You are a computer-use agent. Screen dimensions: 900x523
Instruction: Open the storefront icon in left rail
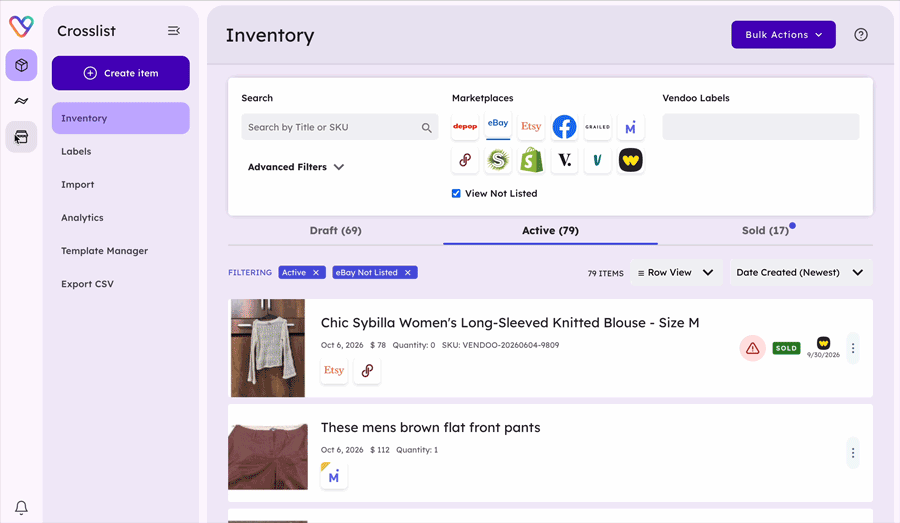coord(21,137)
